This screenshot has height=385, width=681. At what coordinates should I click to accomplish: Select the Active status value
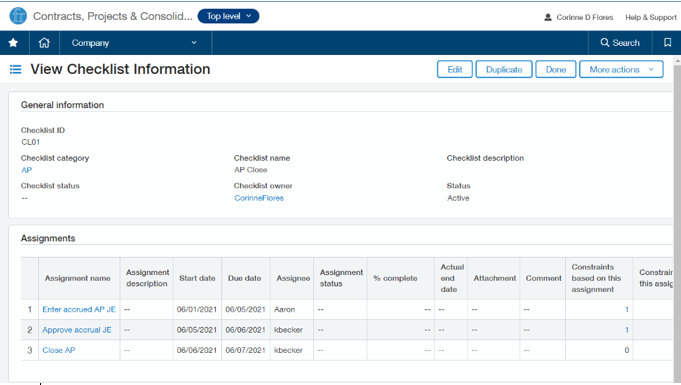tap(458, 198)
